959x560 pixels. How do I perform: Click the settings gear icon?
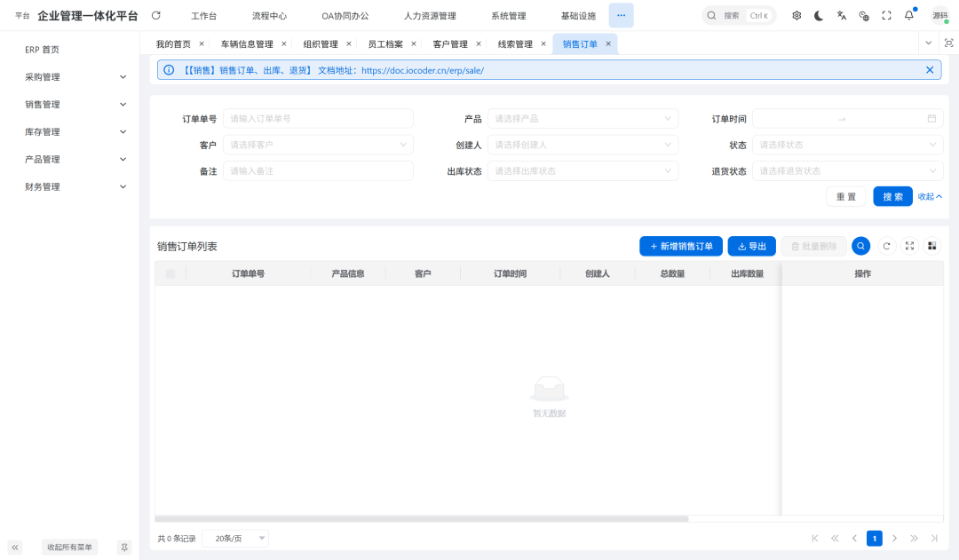[x=797, y=15]
